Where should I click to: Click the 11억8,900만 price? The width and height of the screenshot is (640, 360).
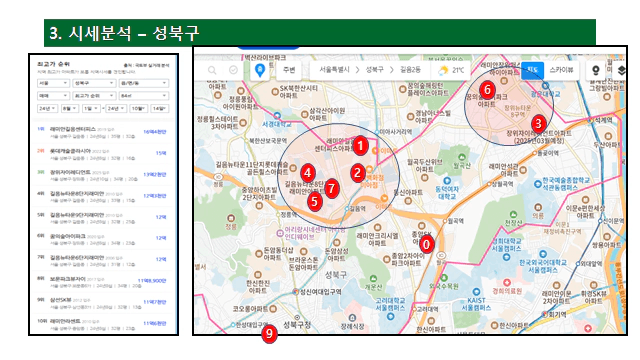click(x=152, y=281)
